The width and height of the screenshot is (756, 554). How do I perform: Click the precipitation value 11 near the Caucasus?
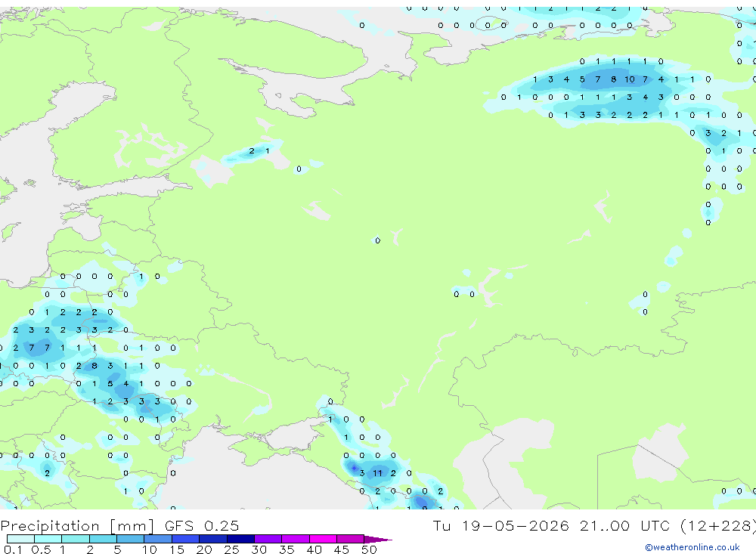tap(377, 473)
